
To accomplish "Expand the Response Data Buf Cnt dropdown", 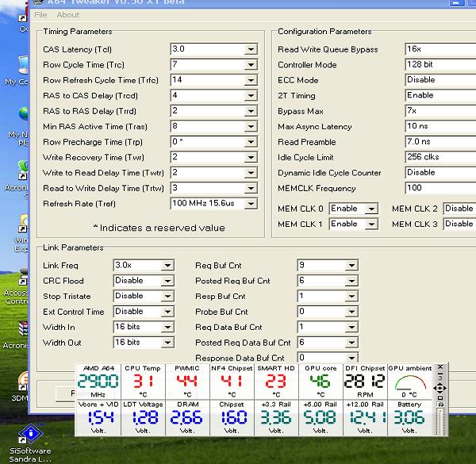I will (351, 358).
